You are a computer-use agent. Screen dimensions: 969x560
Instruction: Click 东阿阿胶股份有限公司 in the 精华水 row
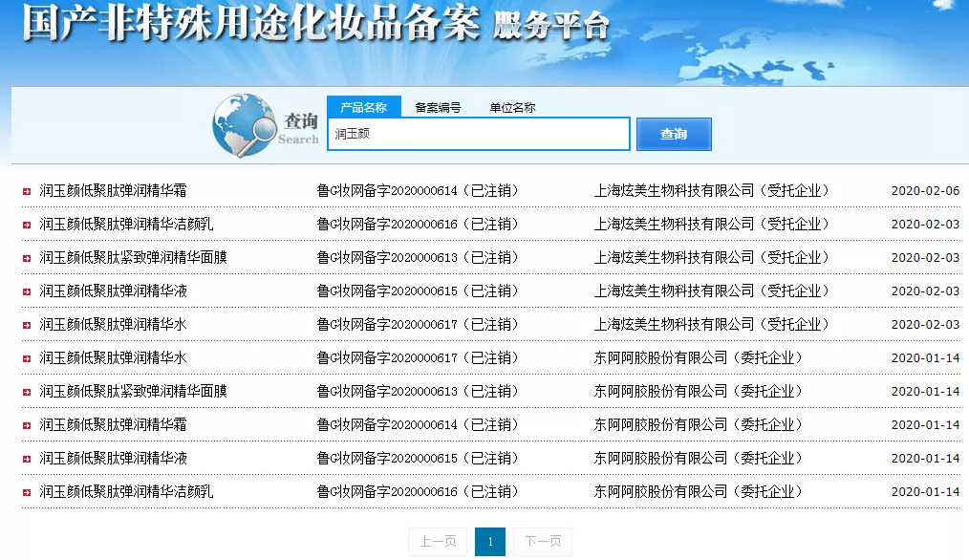tap(660, 357)
